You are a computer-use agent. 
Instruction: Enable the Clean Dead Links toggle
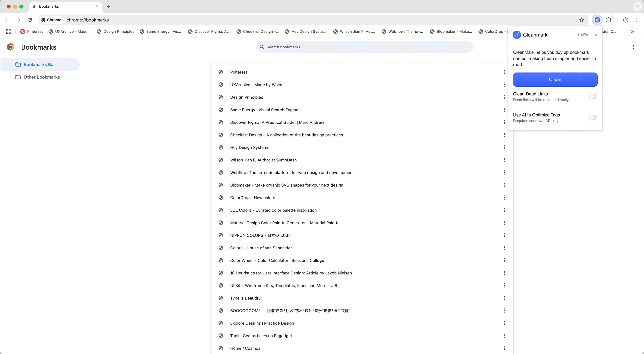(593, 97)
